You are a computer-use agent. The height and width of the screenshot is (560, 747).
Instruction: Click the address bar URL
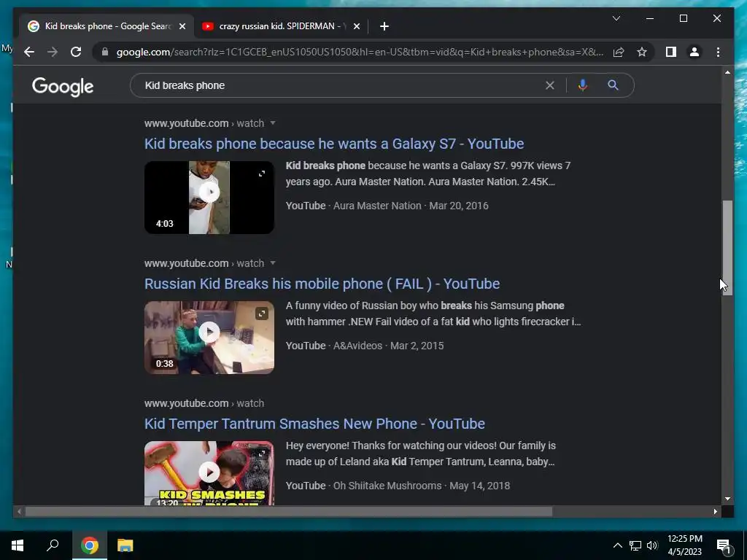(360, 52)
